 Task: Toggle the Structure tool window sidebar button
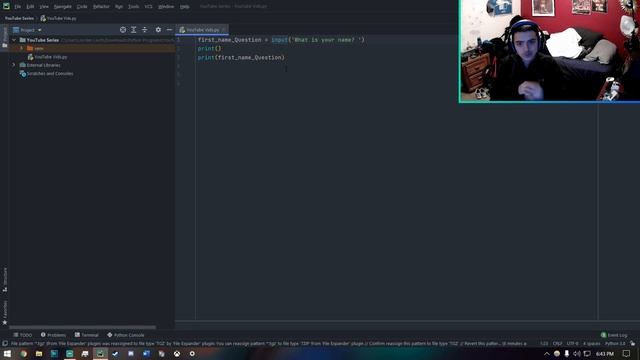click(x=5, y=280)
